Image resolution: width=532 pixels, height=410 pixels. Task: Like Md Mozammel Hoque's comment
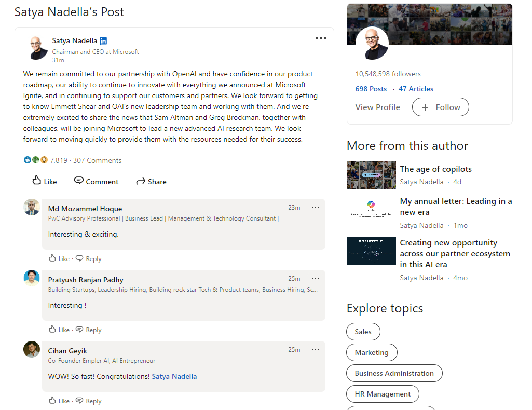59,258
